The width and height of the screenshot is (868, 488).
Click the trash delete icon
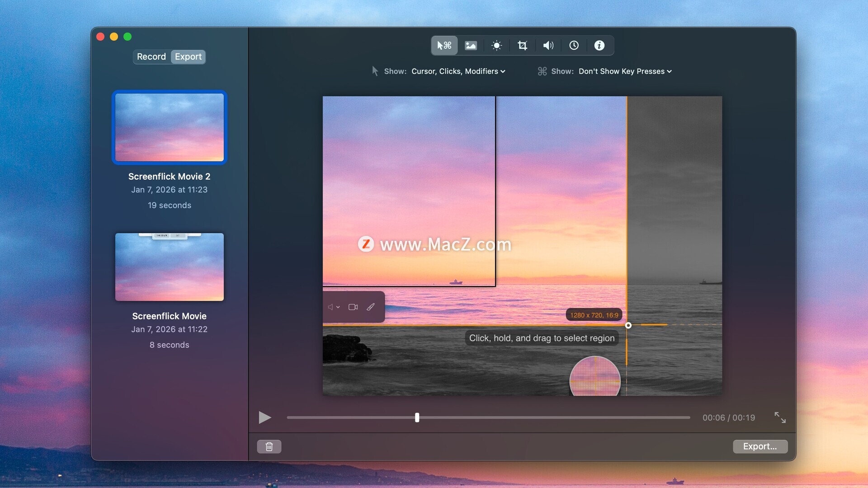coord(269,446)
